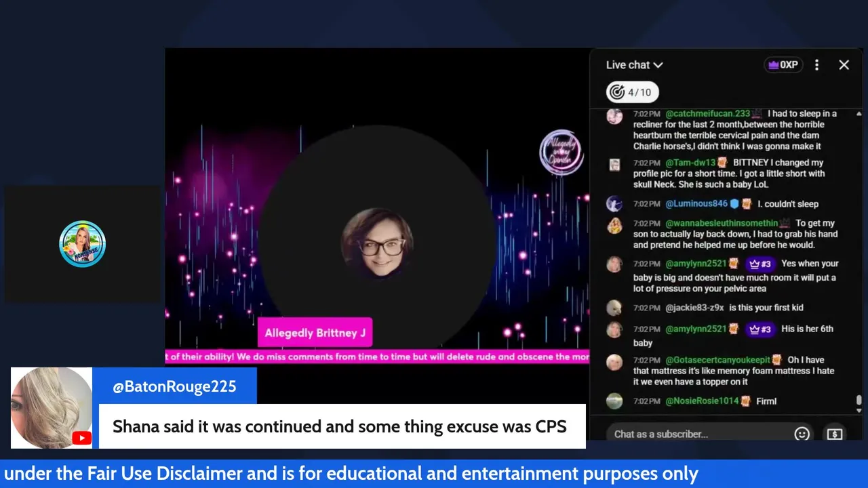This screenshot has height=488, width=868.
Task: Open @Luminous846 username in chat
Action: pos(696,203)
